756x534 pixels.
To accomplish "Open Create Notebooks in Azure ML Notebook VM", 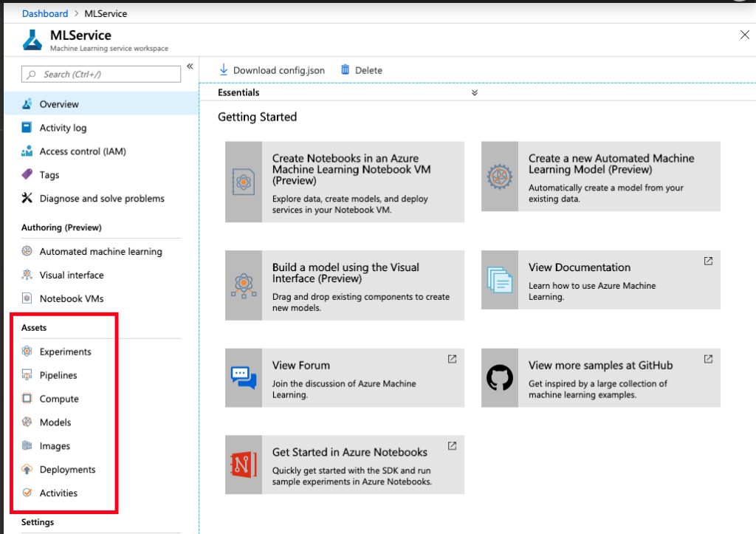I will 345,182.
